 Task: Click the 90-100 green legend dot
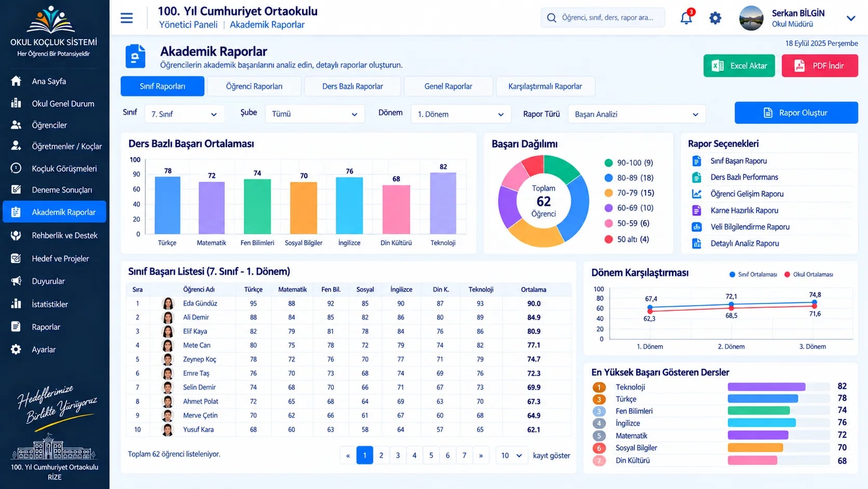608,163
